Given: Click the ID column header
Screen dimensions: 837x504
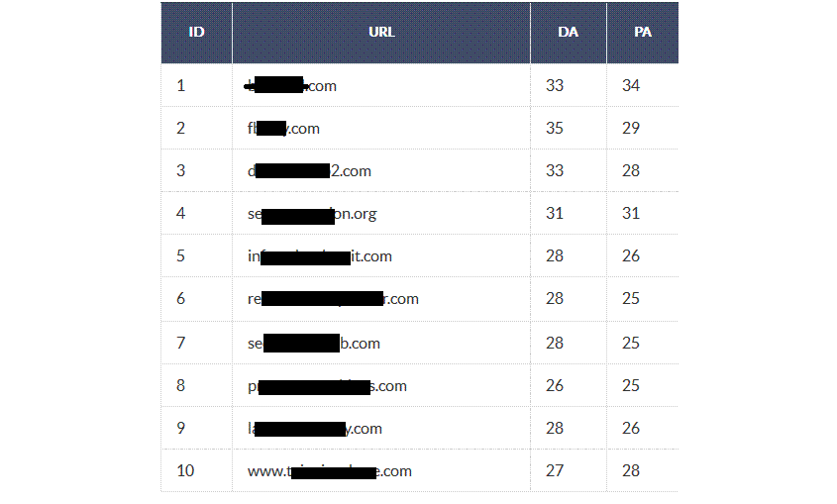Looking at the screenshot, I should coord(196,32).
